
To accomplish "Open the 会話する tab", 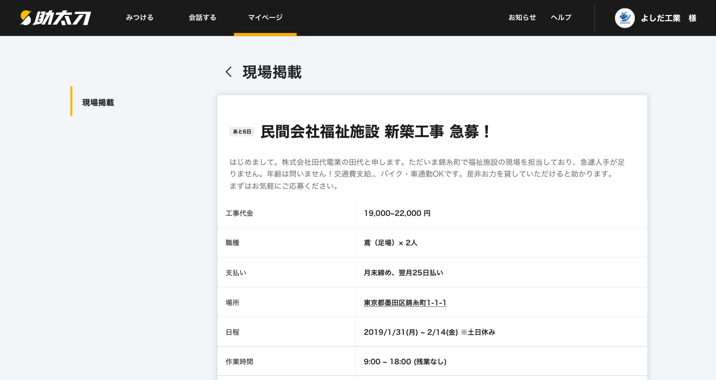I will point(202,18).
